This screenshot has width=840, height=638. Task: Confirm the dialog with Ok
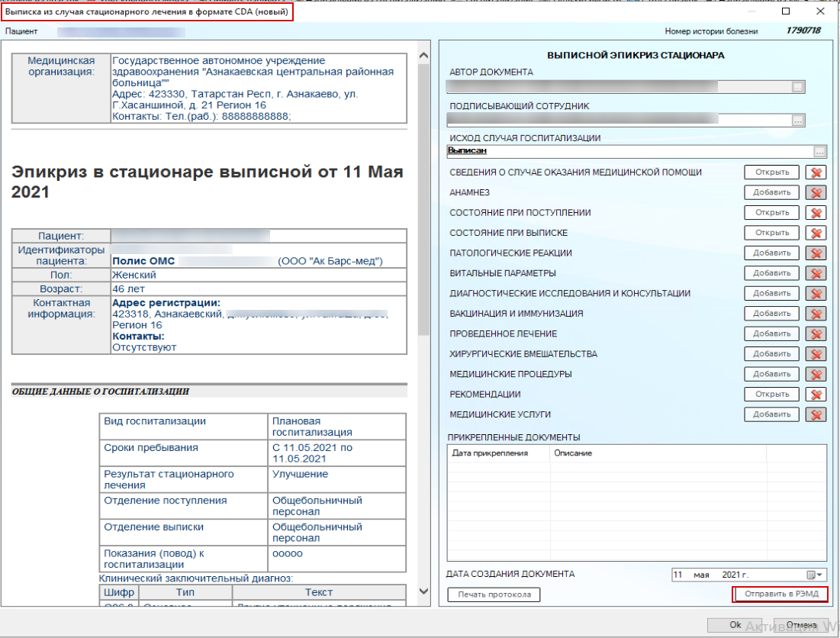pyautogui.click(x=735, y=625)
